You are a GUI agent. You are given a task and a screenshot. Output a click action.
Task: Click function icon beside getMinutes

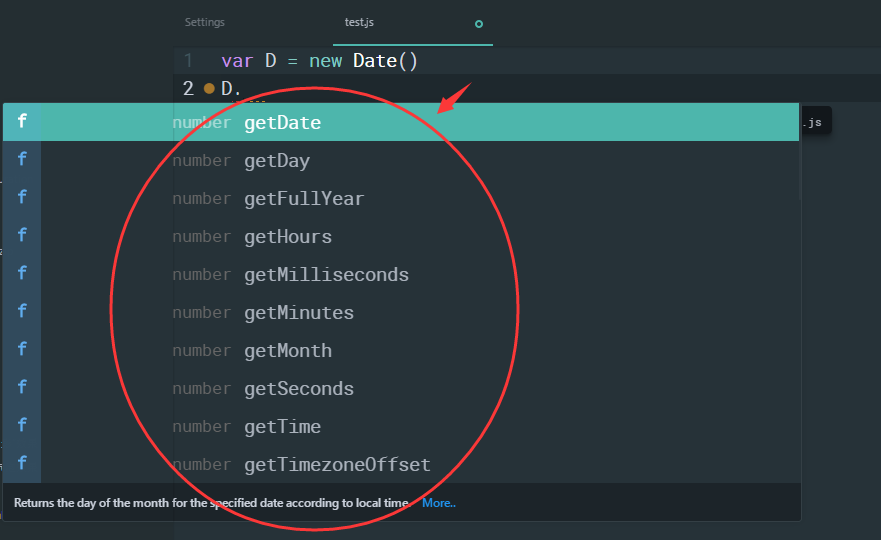(22, 311)
